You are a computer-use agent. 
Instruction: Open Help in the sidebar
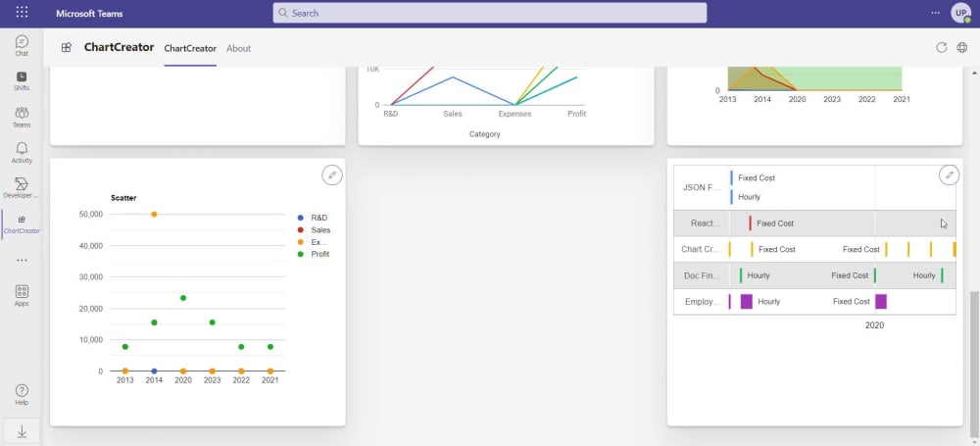[22, 395]
